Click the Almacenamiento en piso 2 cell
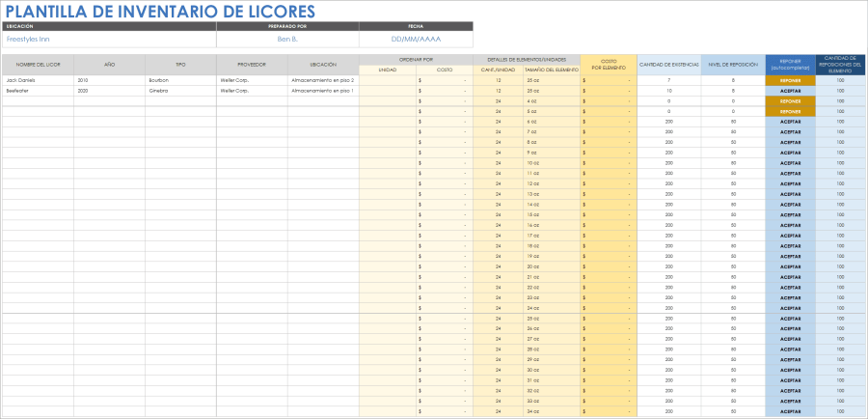This screenshot has height=419, width=868. click(x=323, y=80)
